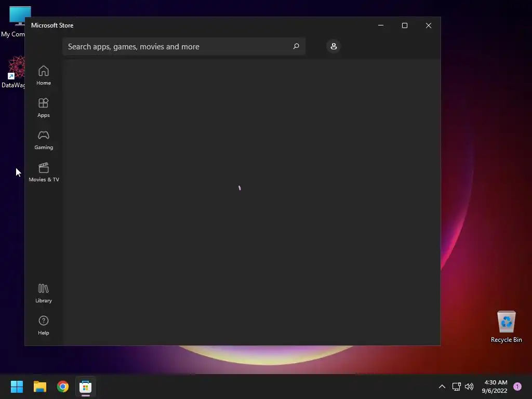532x399 pixels.
Task: Open the Help menu in sidebar
Action: (x=44, y=325)
